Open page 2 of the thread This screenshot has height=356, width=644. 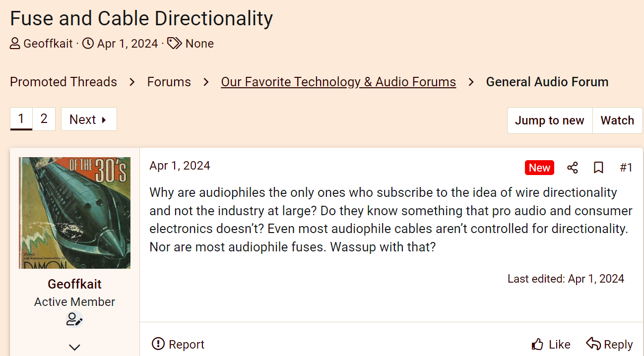point(44,119)
